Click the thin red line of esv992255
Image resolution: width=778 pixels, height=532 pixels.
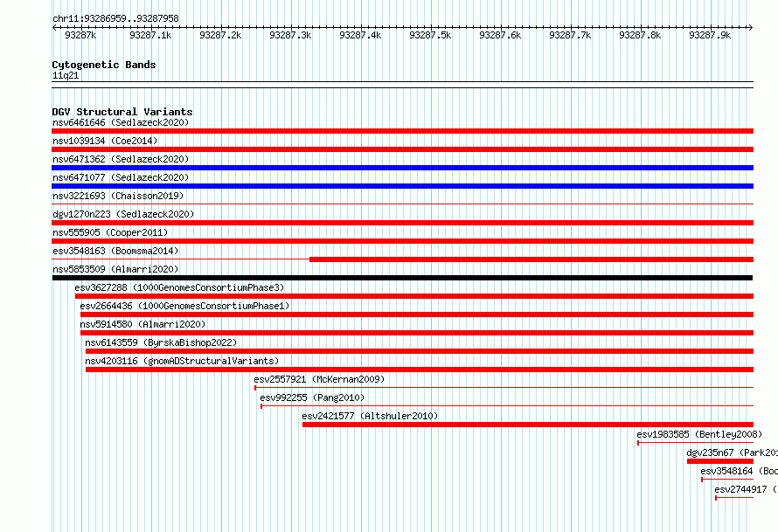point(507,405)
